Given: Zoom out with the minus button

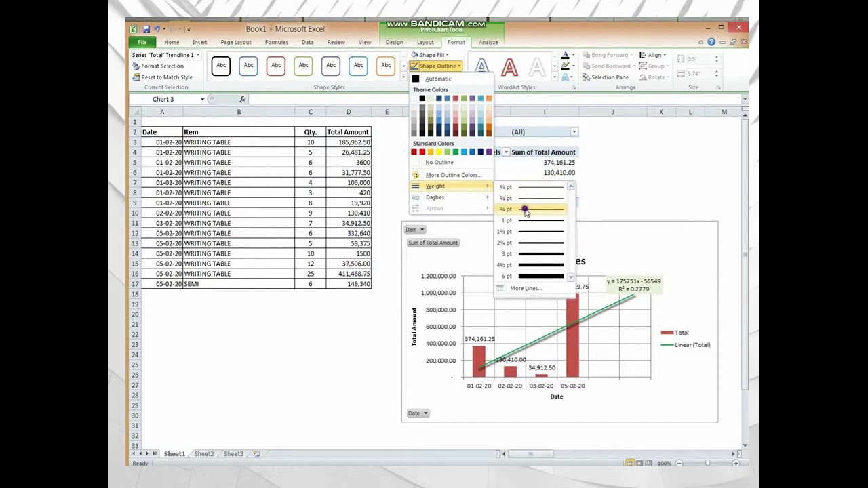Looking at the screenshot, I should (679, 463).
